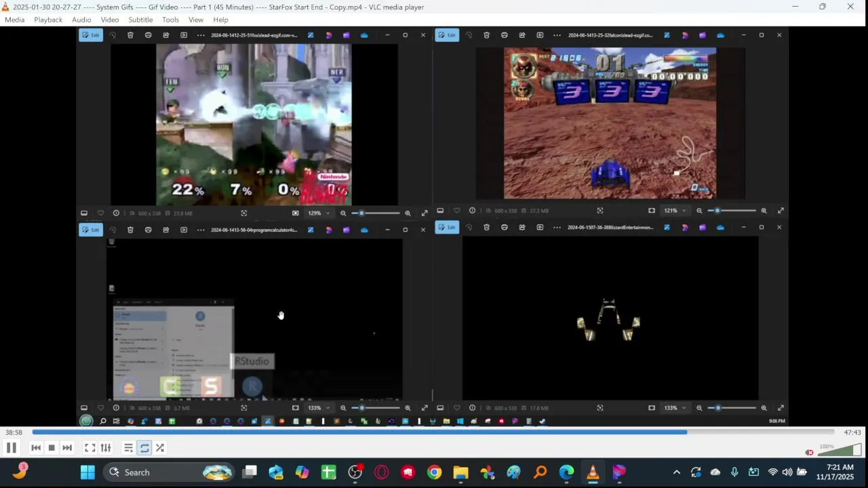
Task: Open the Subtitle menu
Action: point(140,20)
